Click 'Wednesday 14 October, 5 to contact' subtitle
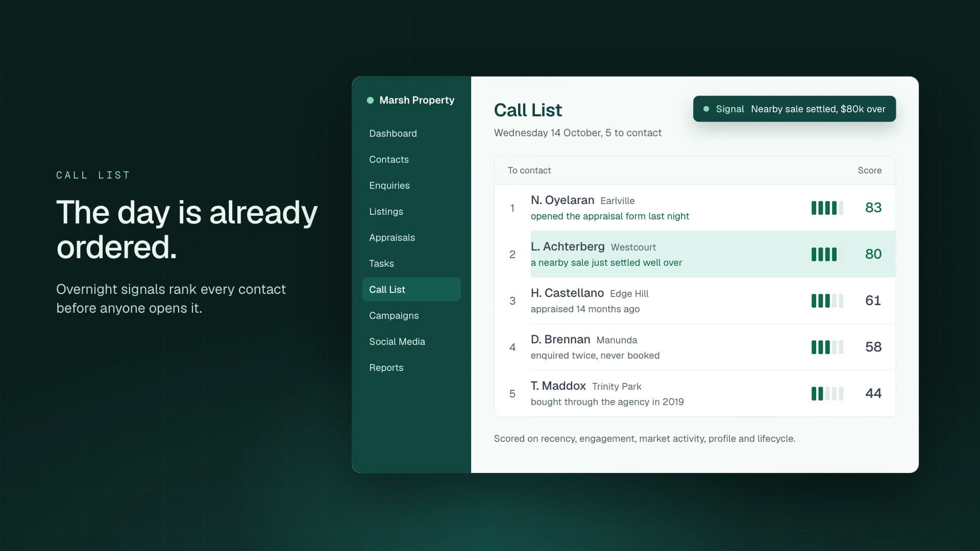 pyautogui.click(x=578, y=133)
